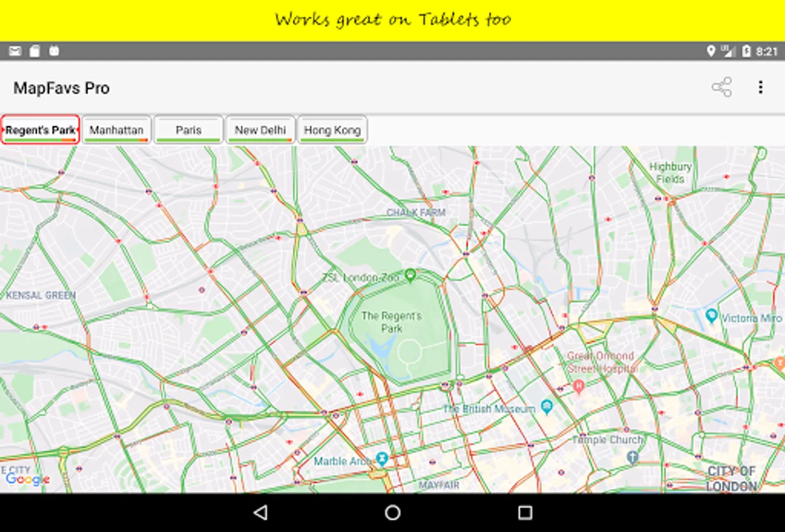Tap The Regent's Park label on map
Screen dimensions: 785x532
391,322
